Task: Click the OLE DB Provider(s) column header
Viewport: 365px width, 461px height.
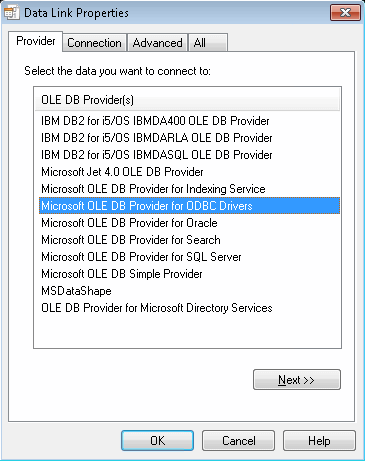Action: pos(187,100)
